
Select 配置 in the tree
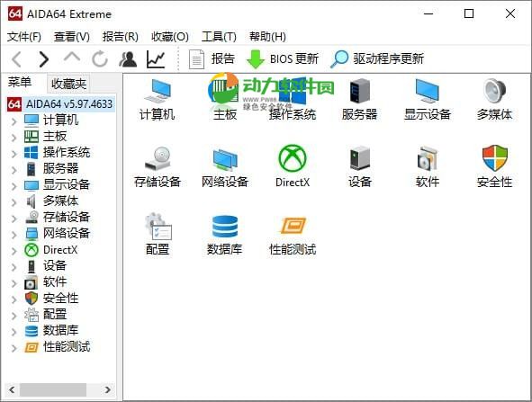pyautogui.click(x=55, y=314)
